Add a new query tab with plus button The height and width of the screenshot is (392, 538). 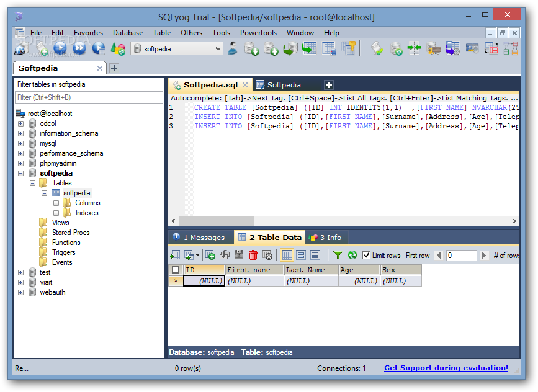(329, 85)
